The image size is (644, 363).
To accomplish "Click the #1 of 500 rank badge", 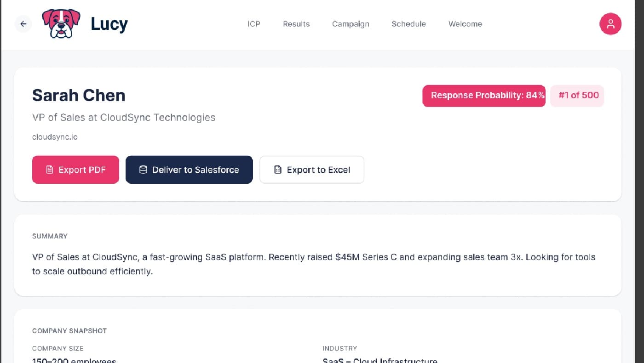I will pos(577,96).
